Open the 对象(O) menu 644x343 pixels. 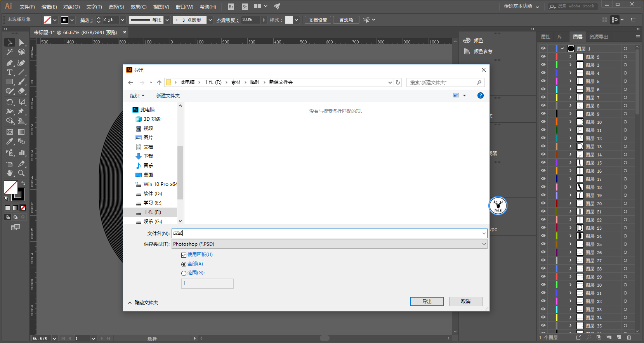click(x=71, y=7)
